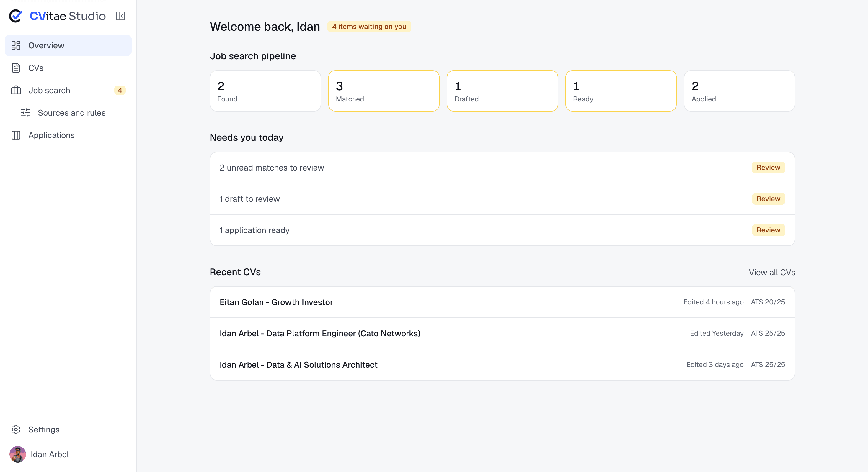The image size is (868, 472).
Task: Click Idan Arbel's avatar photo
Action: [x=17, y=454]
